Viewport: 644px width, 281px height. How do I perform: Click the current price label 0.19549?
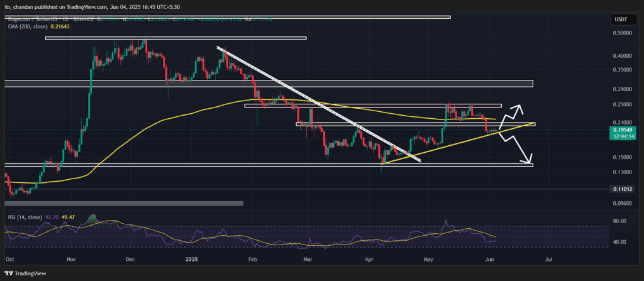tap(623, 131)
